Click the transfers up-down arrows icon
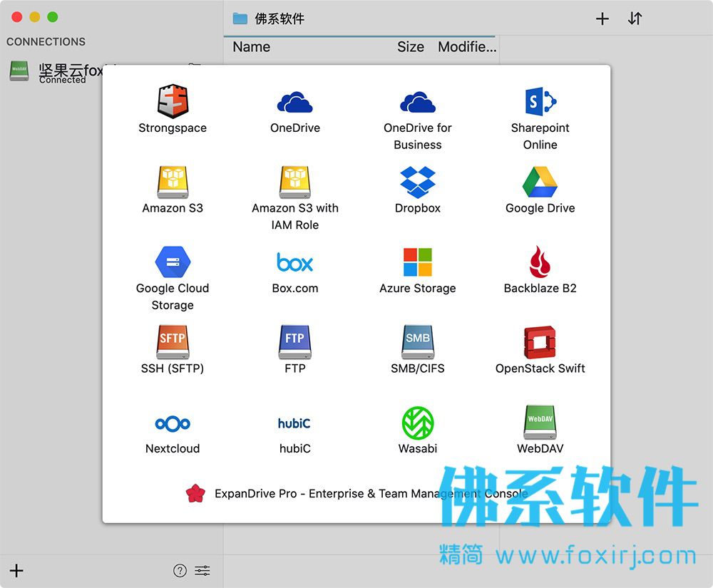The height and width of the screenshot is (588, 713). pos(635,19)
